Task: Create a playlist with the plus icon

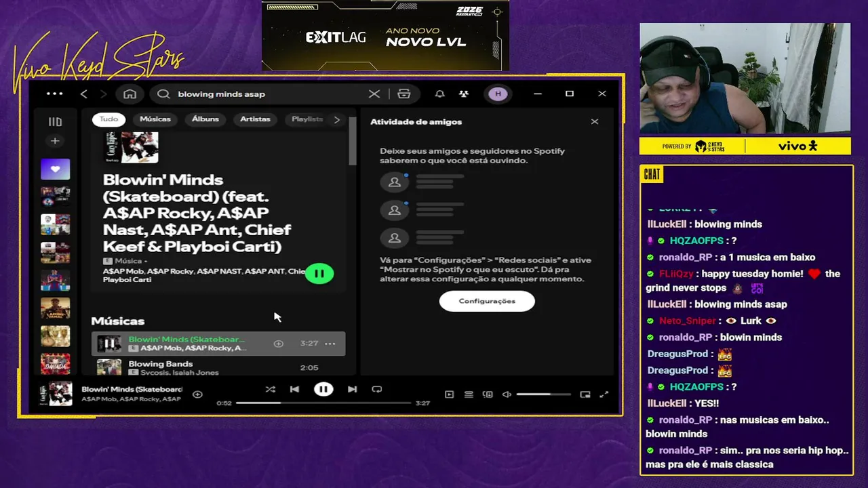Action: pyautogui.click(x=56, y=141)
